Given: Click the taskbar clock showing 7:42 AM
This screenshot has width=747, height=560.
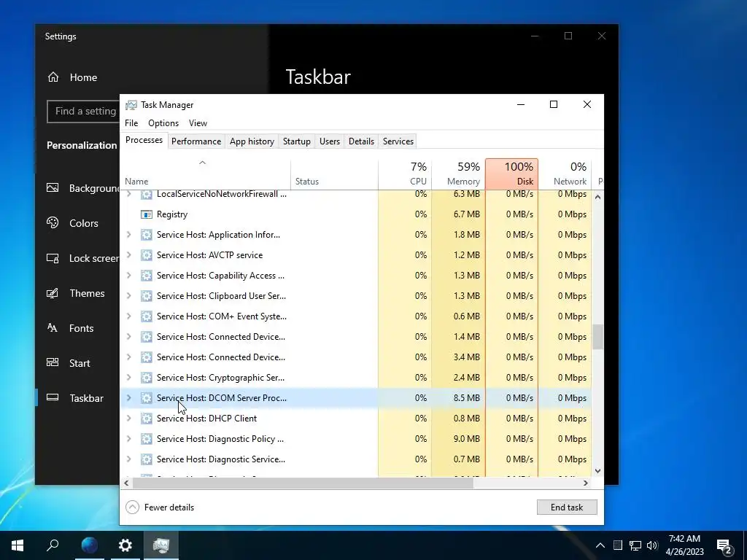Looking at the screenshot, I should (684, 545).
